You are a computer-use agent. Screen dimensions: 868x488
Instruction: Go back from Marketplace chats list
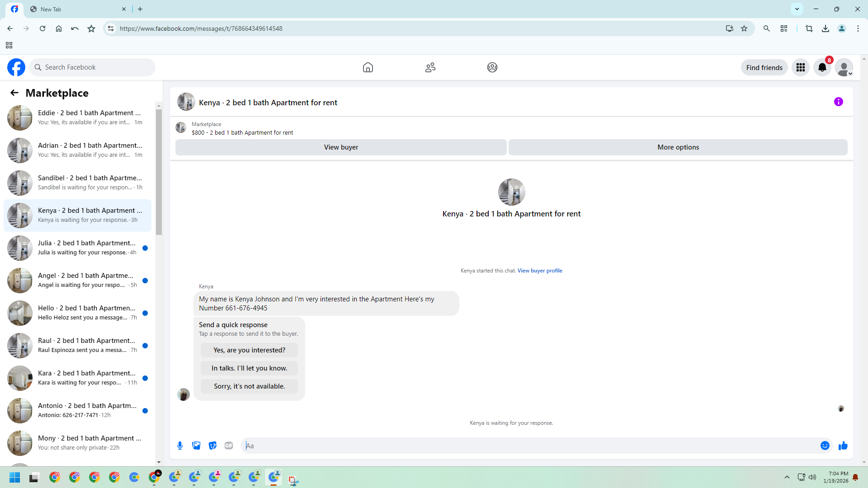click(x=14, y=93)
